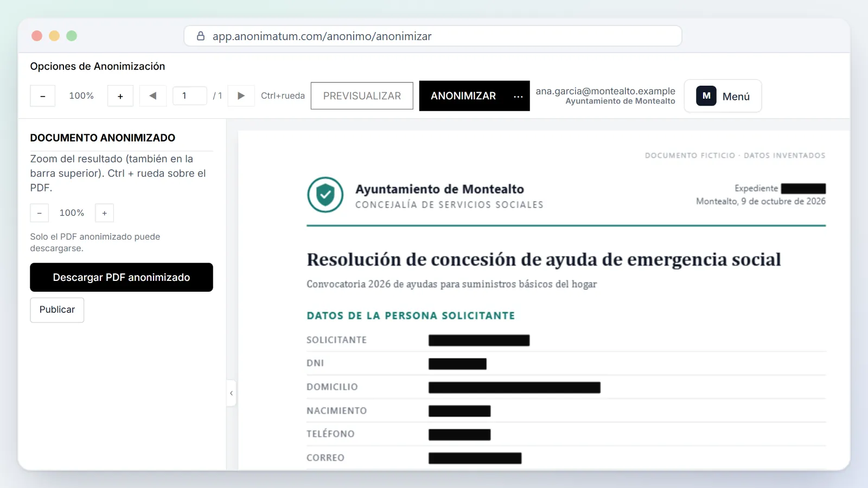Click the 'DATOS DE LA PERSONA SOLICITANTE' heading
Image resolution: width=868 pixels, height=488 pixels.
coord(411,316)
